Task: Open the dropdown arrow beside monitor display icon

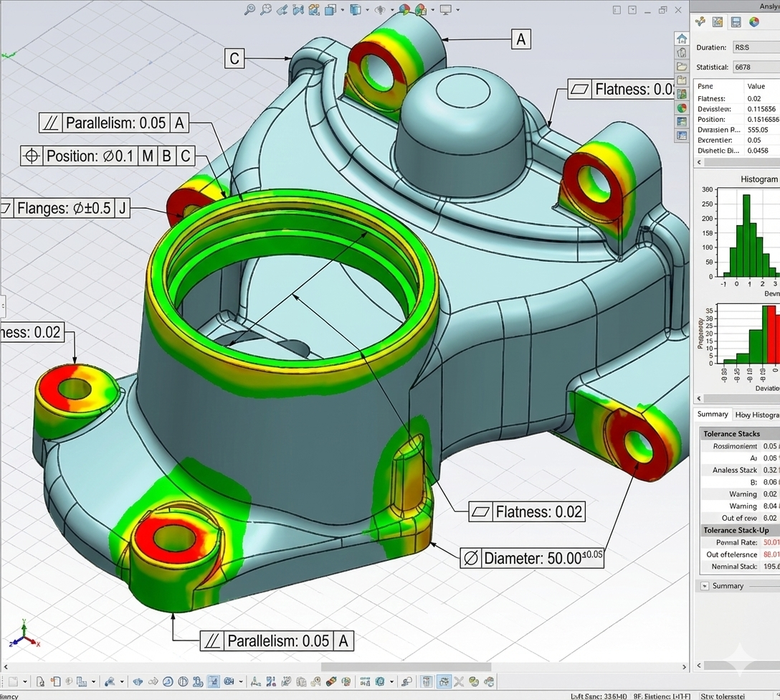Action: (459, 10)
